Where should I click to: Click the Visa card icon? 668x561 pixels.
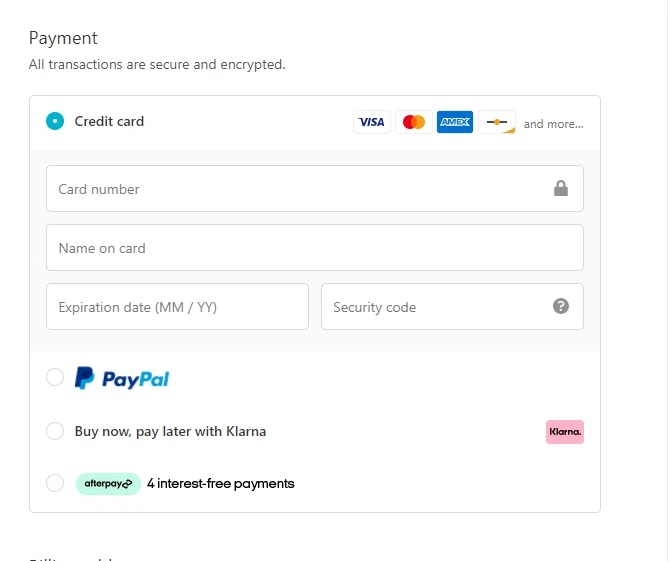(x=371, y=122)
